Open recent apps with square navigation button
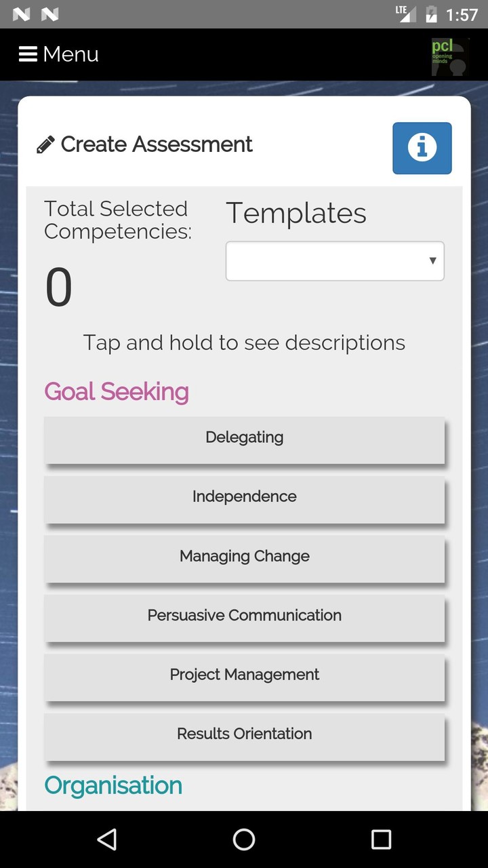488x868 pixels. click(x=381, y=840)
